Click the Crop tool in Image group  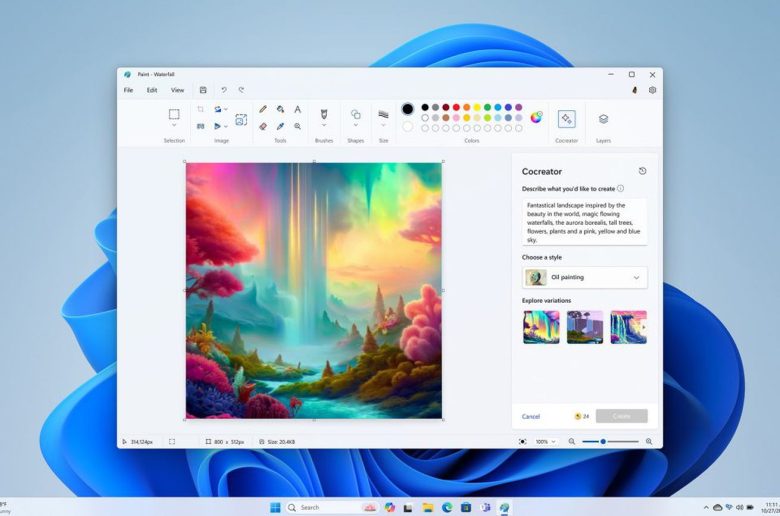[x=200, y=109]
